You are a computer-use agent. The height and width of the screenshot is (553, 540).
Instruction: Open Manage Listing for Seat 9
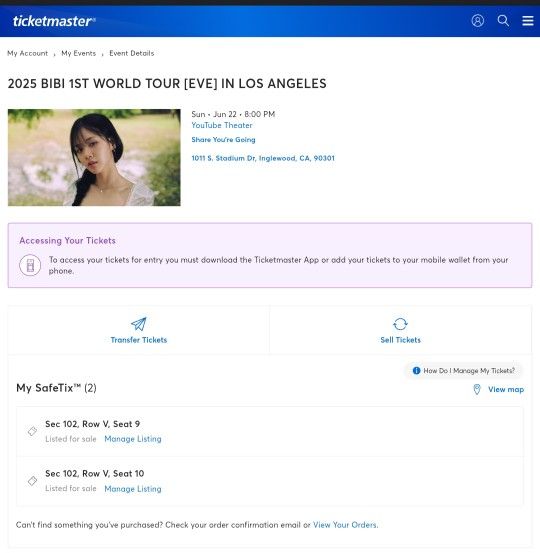point(133,439)
